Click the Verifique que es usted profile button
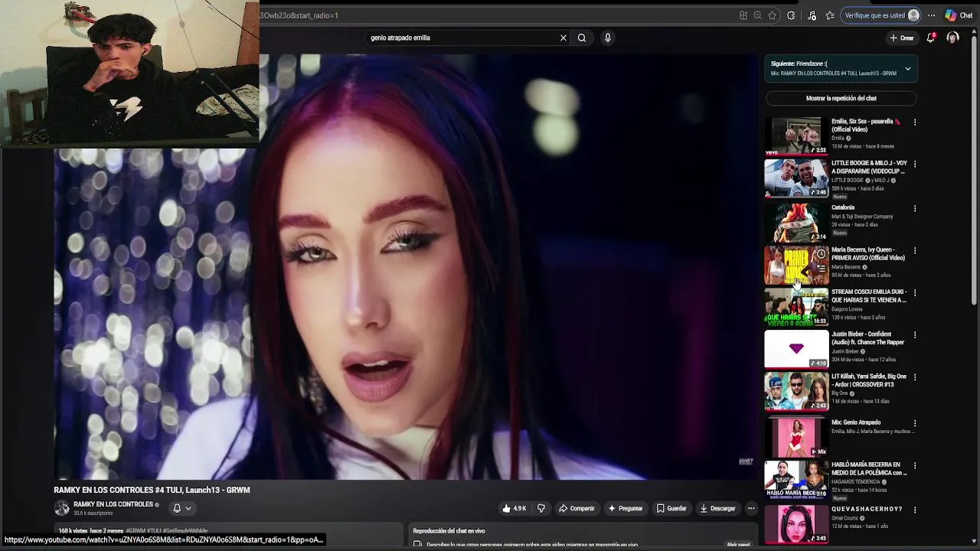The height and width of the screenshot is (551, 980). pyautogui.click(x=880, y=15)
